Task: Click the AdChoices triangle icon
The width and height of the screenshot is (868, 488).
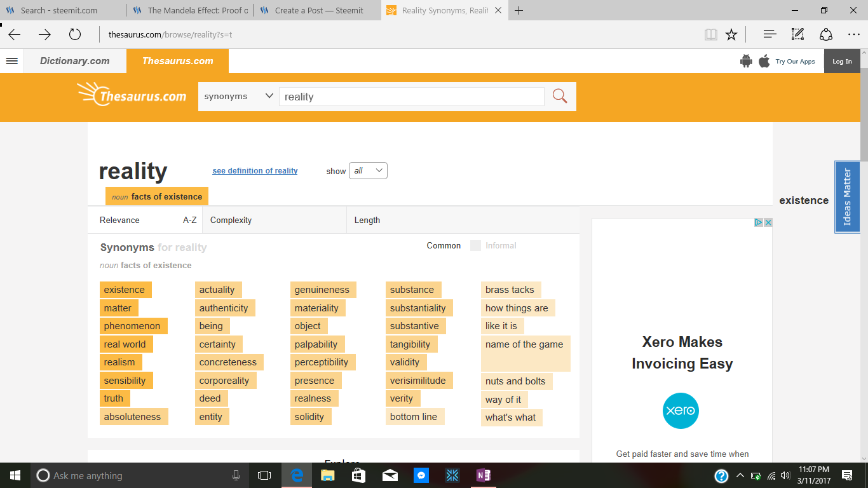Action: (759, 222)
